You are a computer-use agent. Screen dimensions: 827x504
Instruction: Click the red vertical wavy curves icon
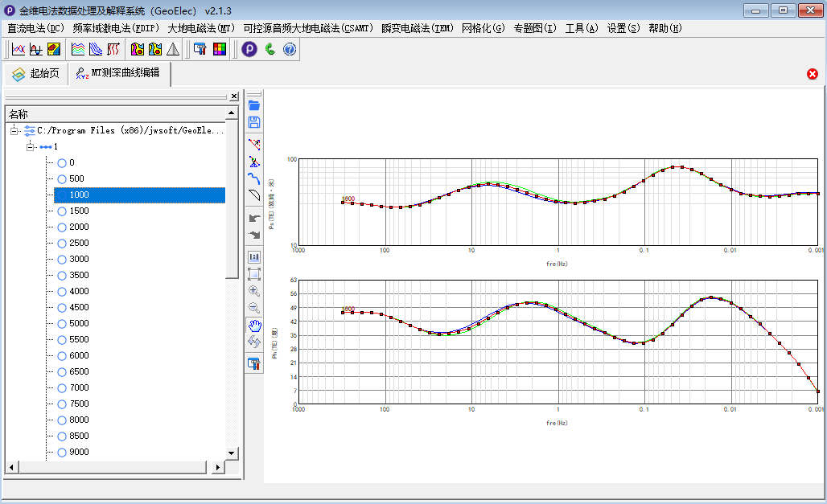[x=113, y=49]
